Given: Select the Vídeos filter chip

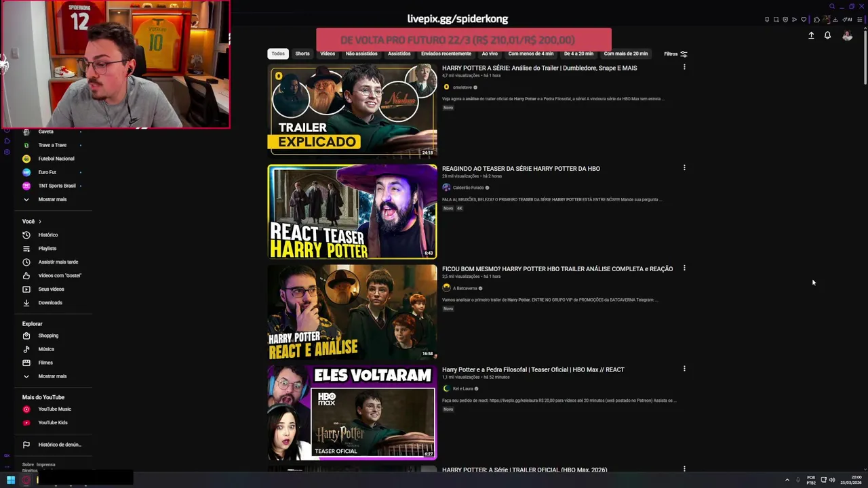Looking at the screenshot, I should coord(328,54).
